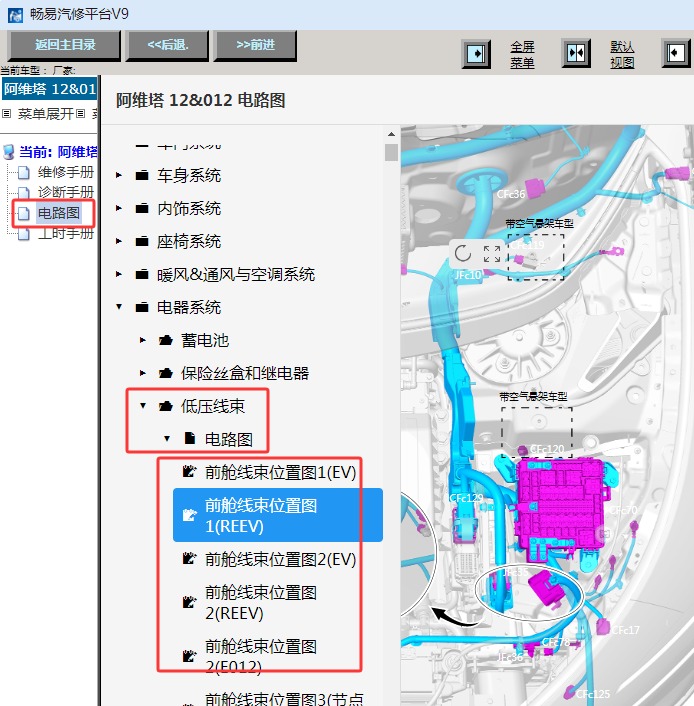The height and width of the screenshot is (706, 694).
Task: Select 暖风&通风与空调系统 entry
Action: point(236,274)
